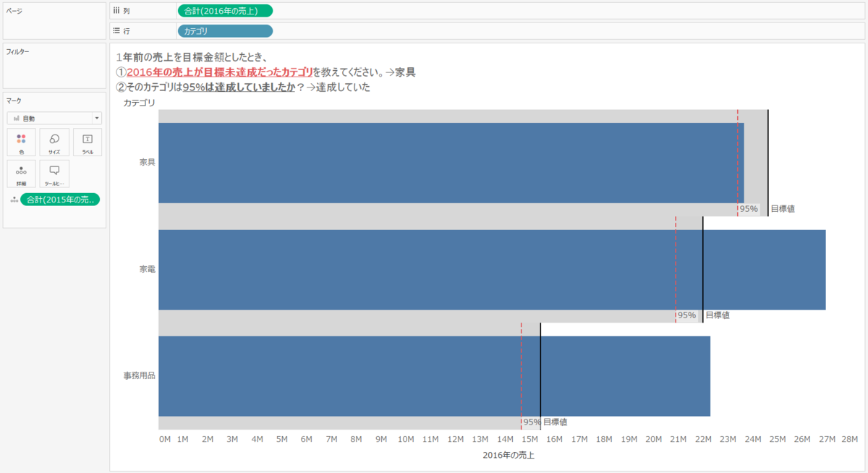Select the blue 家電 sales bar
Screen dimensions: 868x473
click(x=492, y=270)
